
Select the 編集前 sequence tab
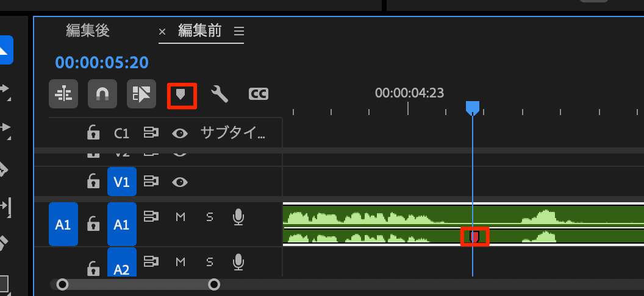(199, 31)
